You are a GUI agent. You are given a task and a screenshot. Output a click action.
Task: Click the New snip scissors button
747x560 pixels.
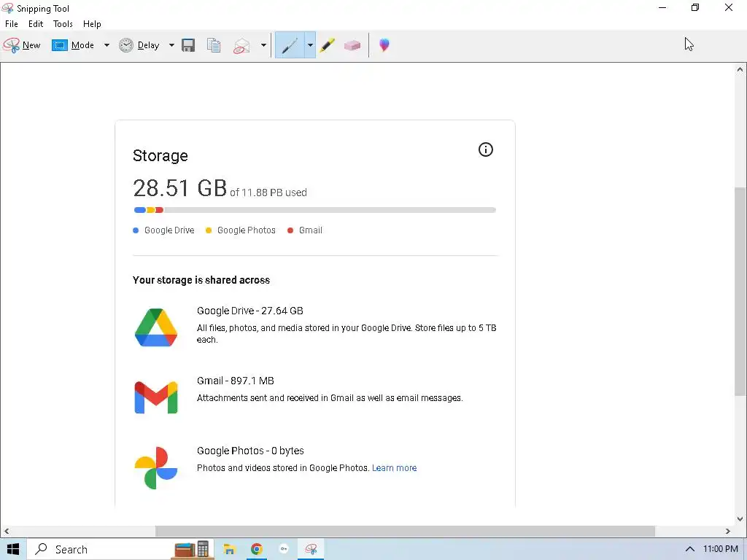click(22, 45)
